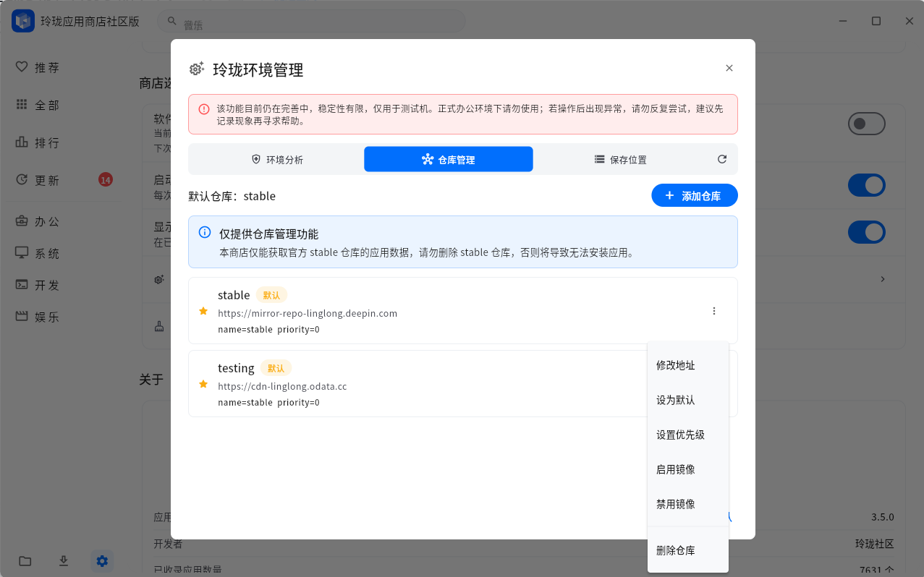The height and width of the screenshot is (577, 924).
Task: Click the star icon on testing repo
Action: click(203, 384)
